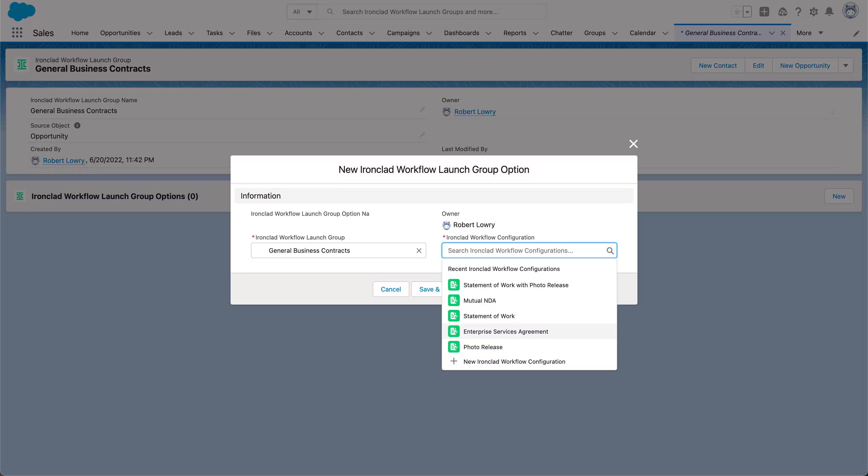868x476 pixels.
Task: Select the Mutual NDA configuration
Action: [529, 300]
